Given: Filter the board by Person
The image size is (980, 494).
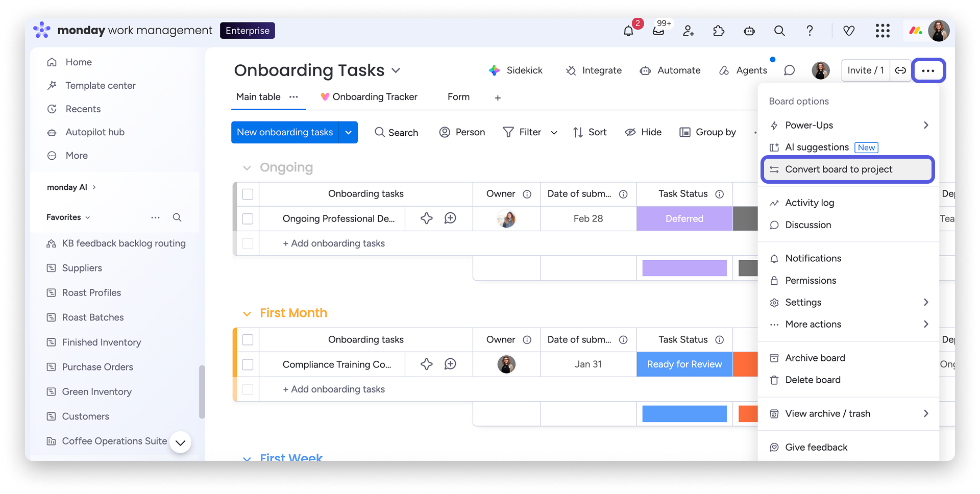Looking at the screenshot, I should point(462,132).
